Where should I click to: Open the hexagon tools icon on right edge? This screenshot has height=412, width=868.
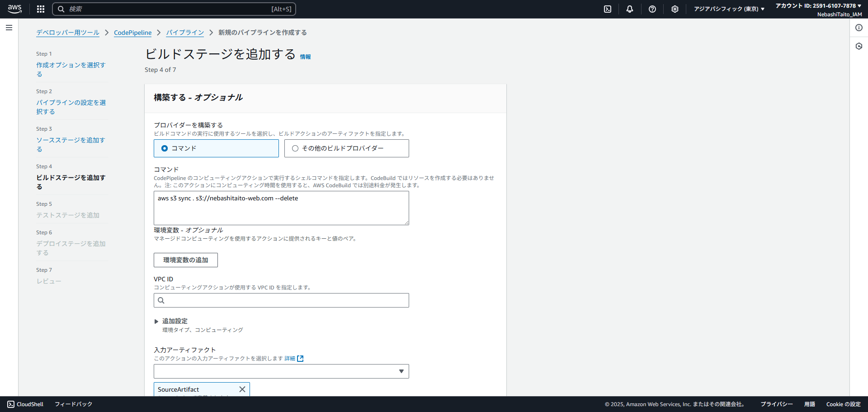click(859, 46)
